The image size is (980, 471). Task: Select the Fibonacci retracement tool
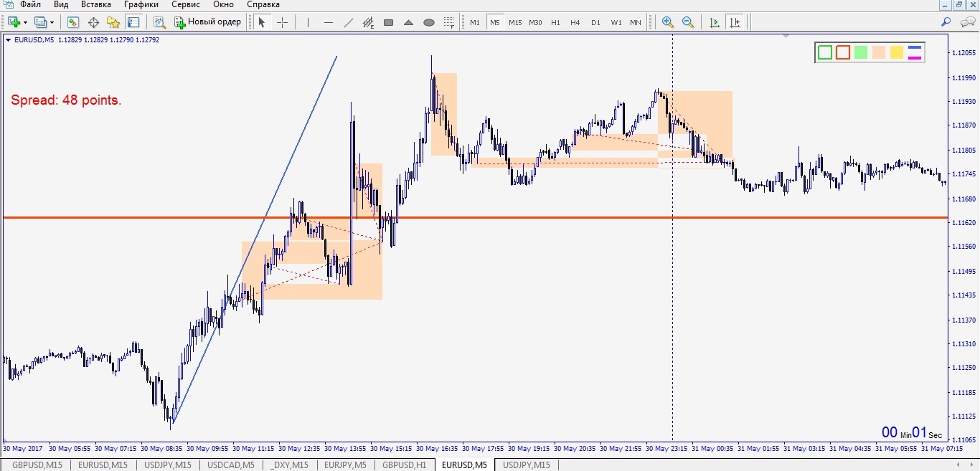369,22
